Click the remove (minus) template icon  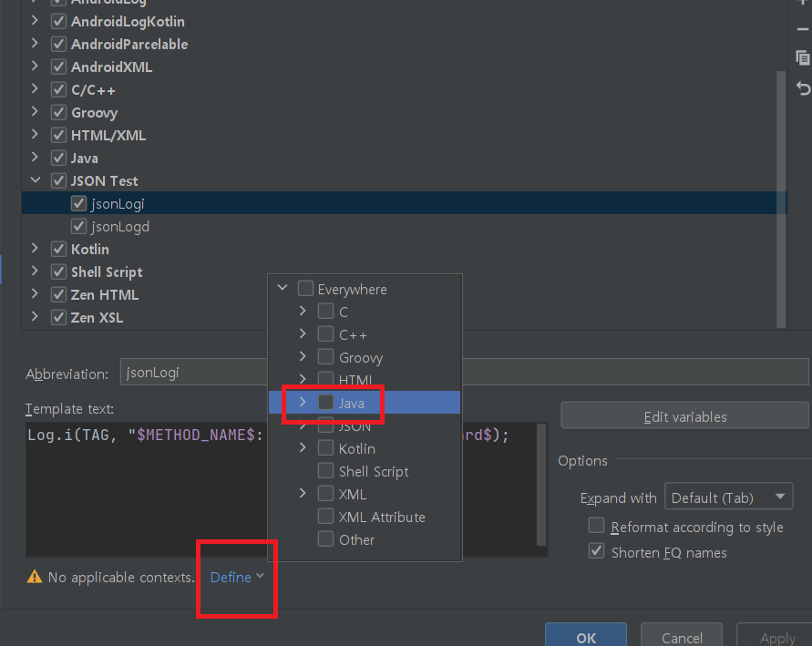click(x=802, y=29)
